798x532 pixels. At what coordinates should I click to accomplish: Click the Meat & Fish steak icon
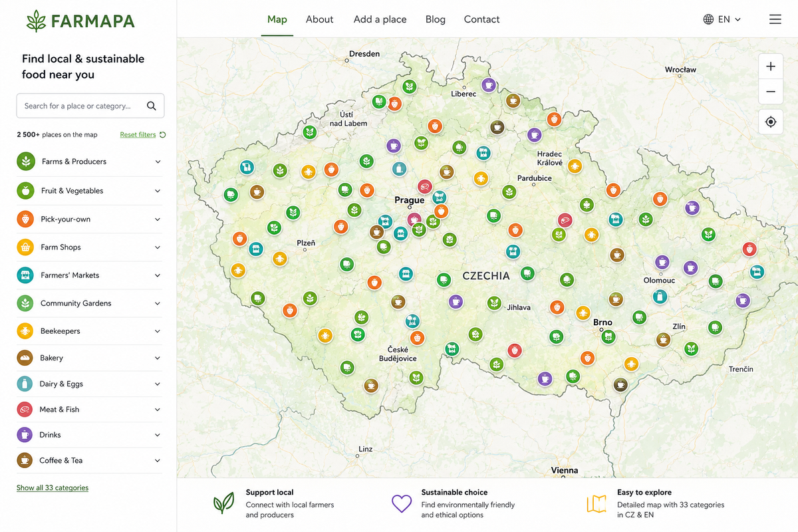25,410
